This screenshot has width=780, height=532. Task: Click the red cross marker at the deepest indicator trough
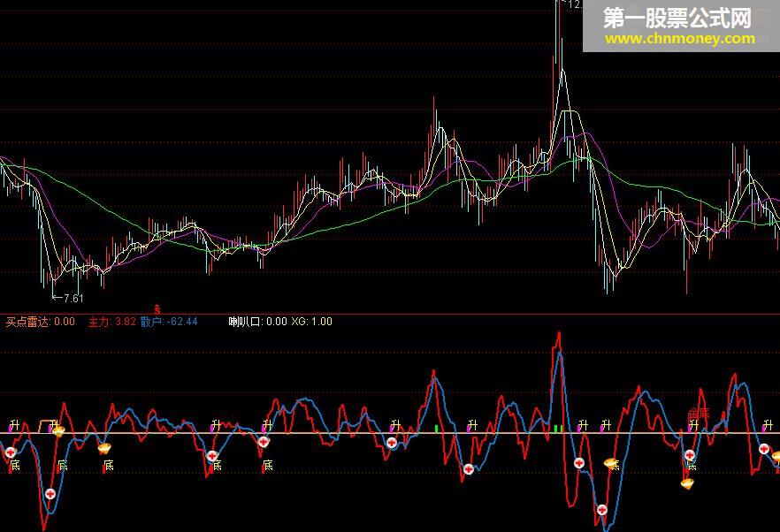[x=602, y=510]
